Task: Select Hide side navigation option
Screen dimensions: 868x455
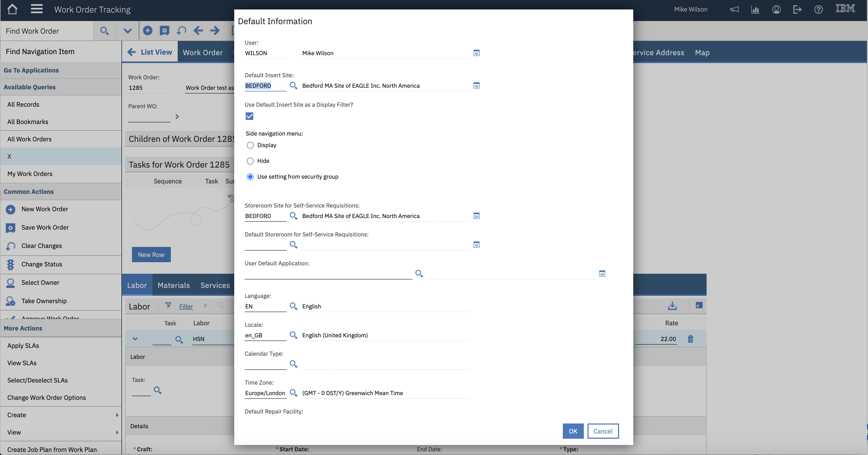Action: click(250, 161)
